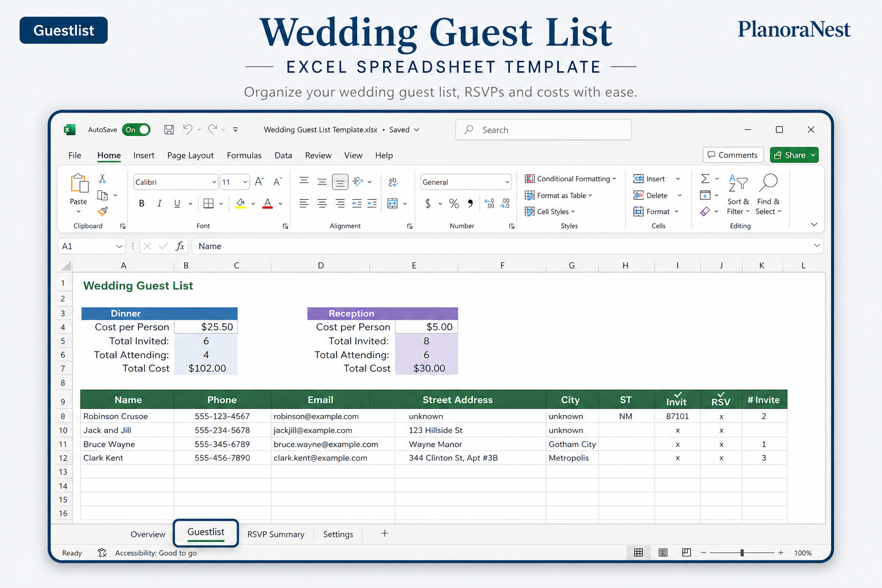Open the Name Box A1 dropdown
Viewport: 882px width, 588px height.
click(119, 246)
